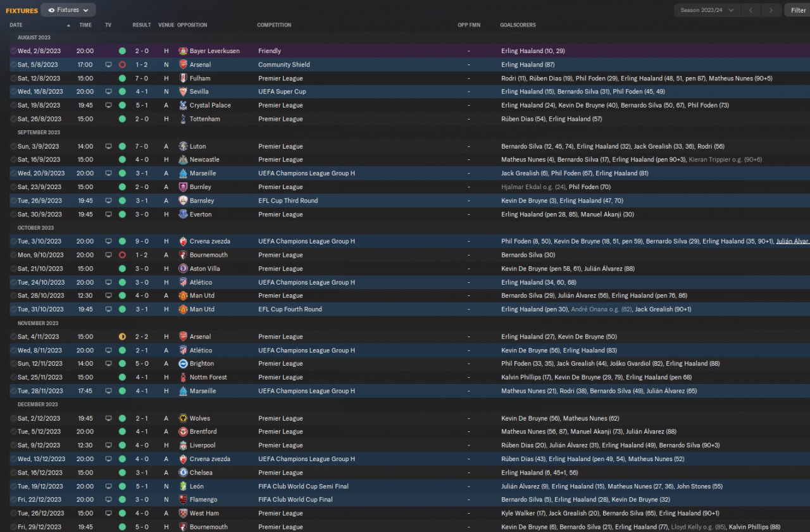
Task: Open the EFL Cup Third Round competition link
Action: point(288,201)
